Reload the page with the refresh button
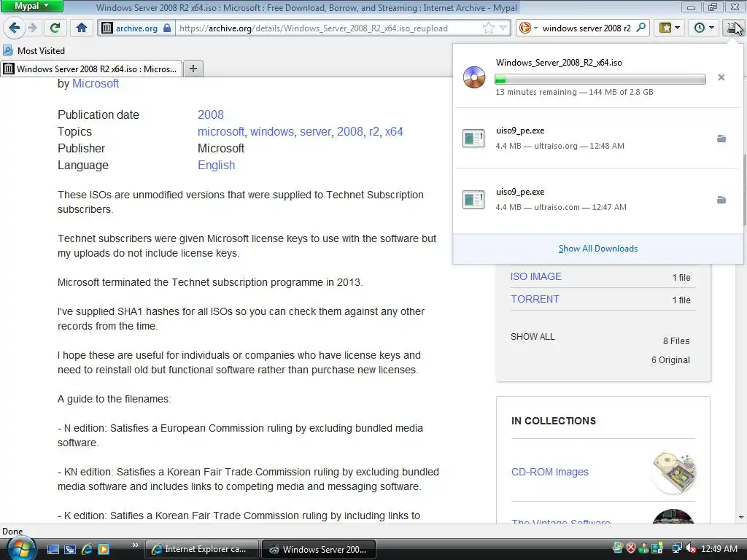This screenshot has width=747, height=560. pyautogui.click(x=55, y=28)
